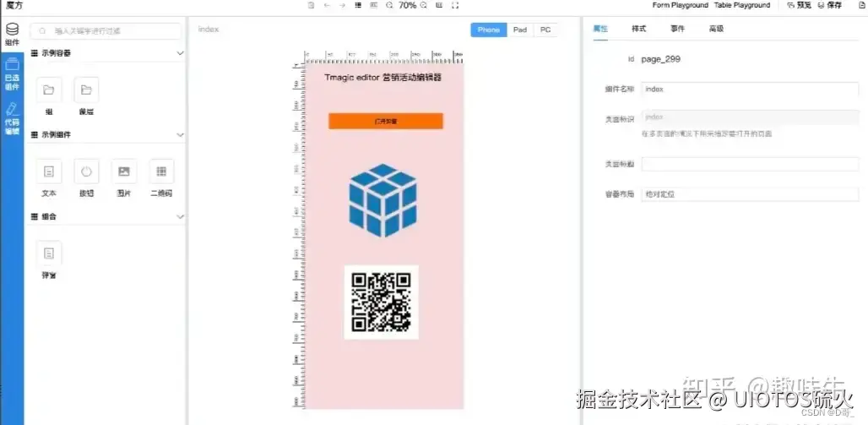Pick the 按钮 button component icon
Viewport: 868px width, 425px height.
point(86,172)
